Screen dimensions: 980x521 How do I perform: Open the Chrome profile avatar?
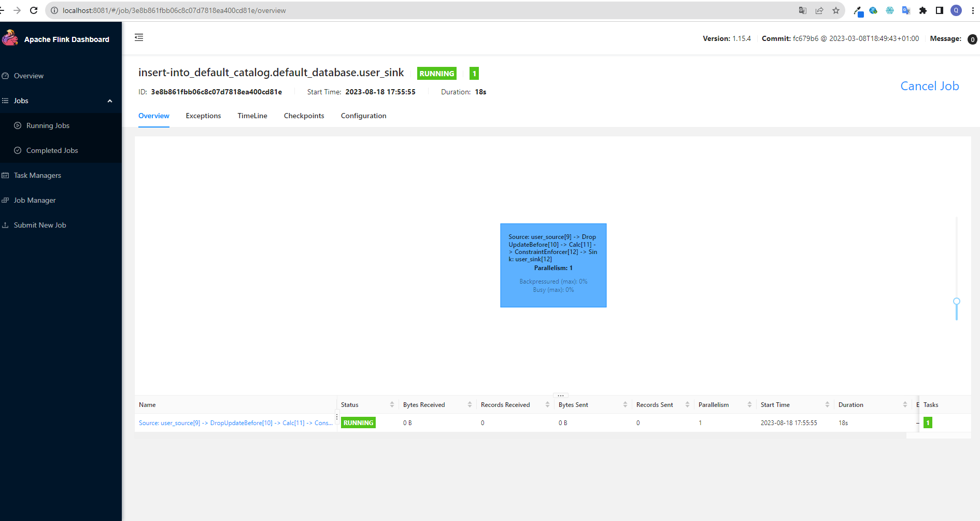click(x=956, y=10)
